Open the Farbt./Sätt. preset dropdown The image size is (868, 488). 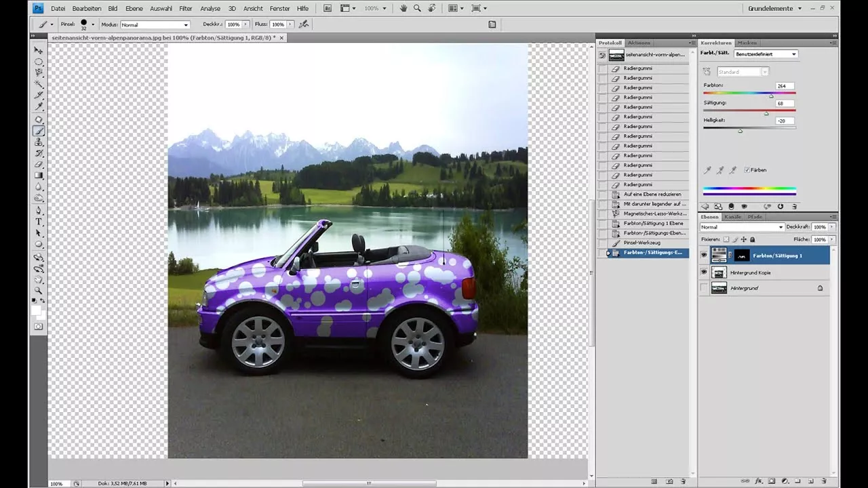[765, 54]
